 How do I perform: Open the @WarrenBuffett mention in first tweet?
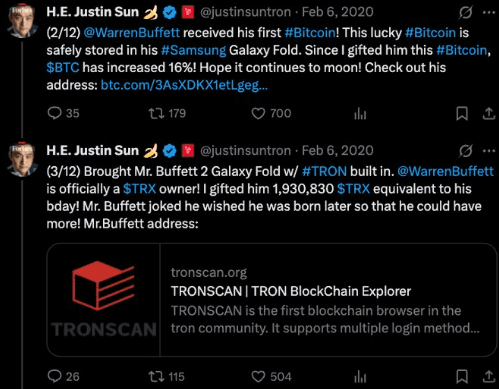[131, 33]
